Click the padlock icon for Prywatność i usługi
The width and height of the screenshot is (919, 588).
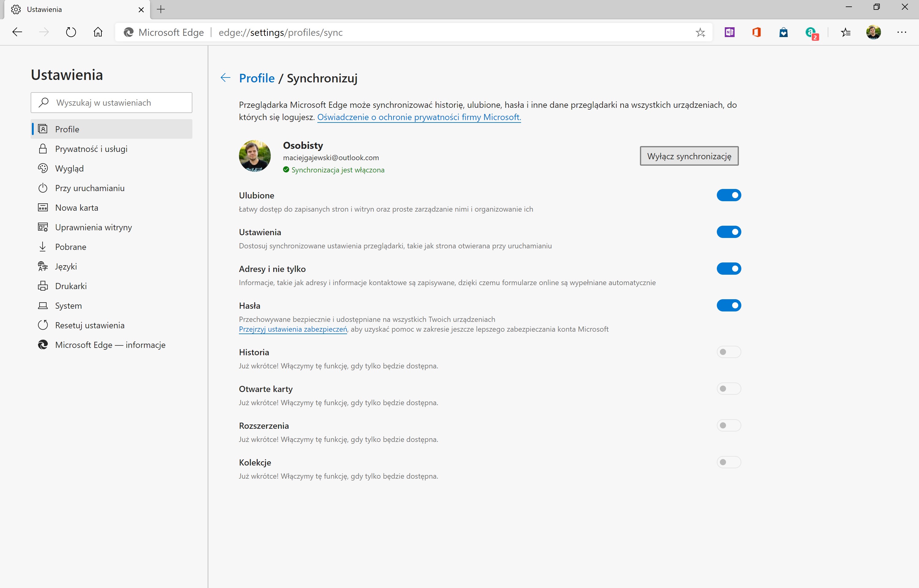43,149
